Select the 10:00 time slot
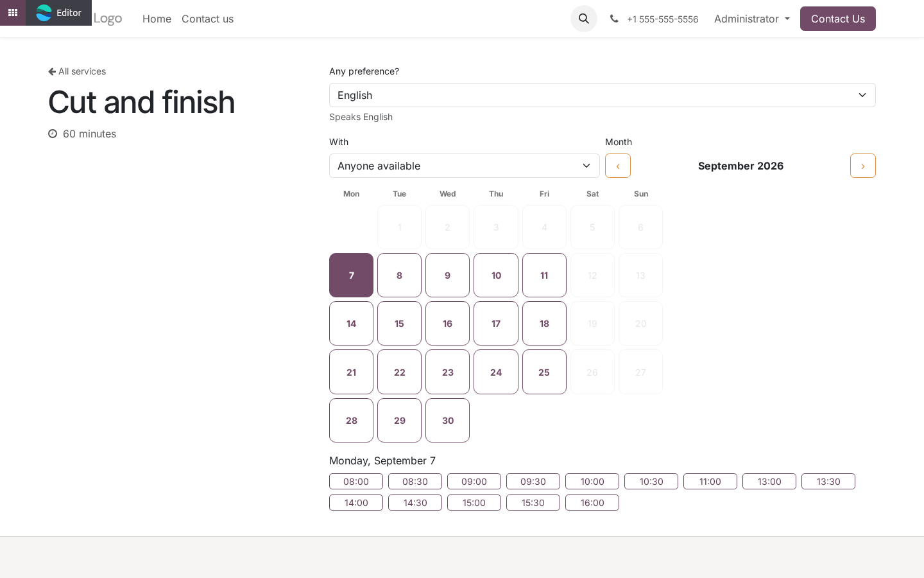 pyautogui.click(x=592, y=482)
